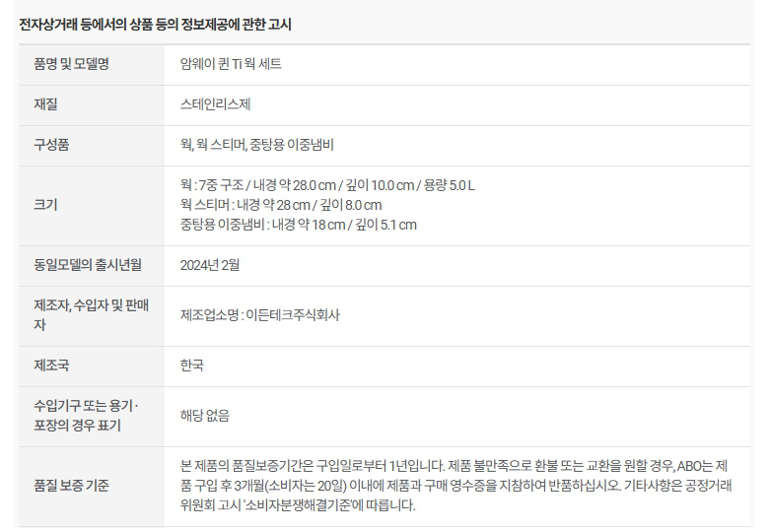Click the 구성품 value listing 중탕용 이중냄비
This screenshot has height=532, width=769.
click(257, 144)
